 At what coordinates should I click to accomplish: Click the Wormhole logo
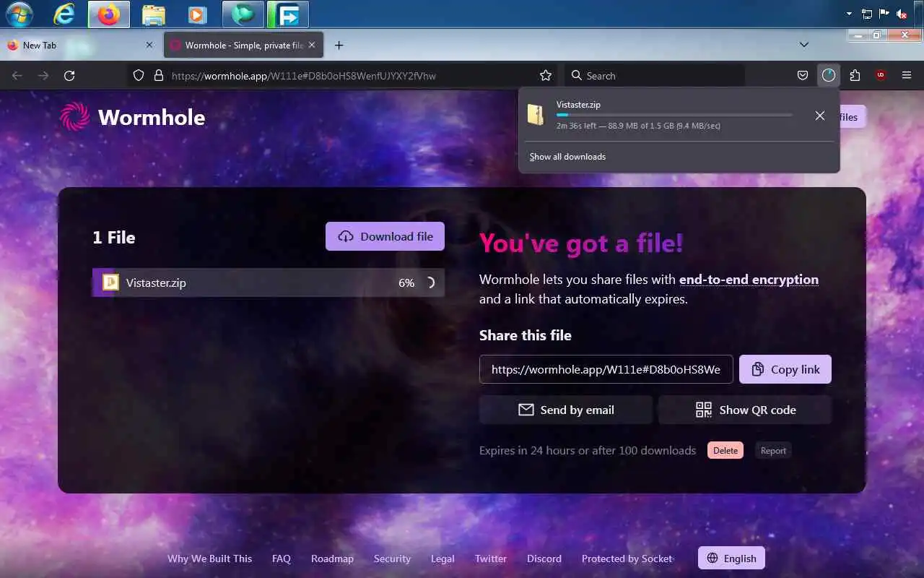(133, 117)
